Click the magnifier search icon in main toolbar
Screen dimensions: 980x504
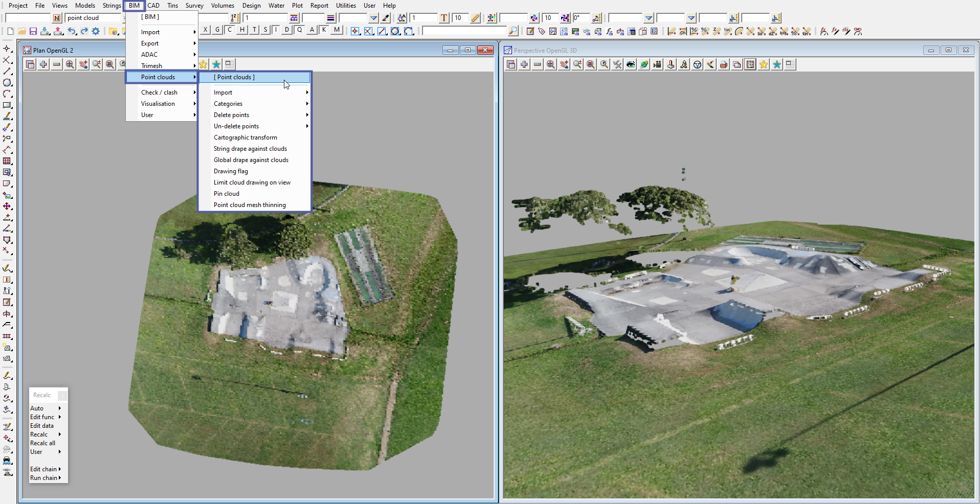pyautogui.click(x=513, y=32)
